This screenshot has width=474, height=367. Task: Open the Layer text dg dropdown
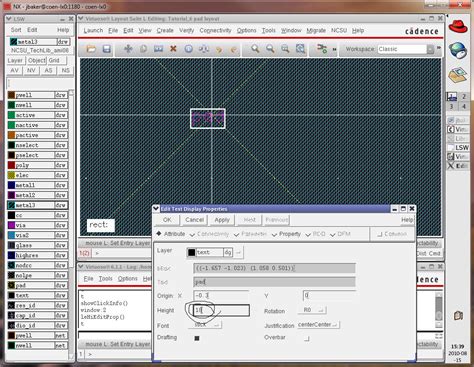tap(215, 252)
